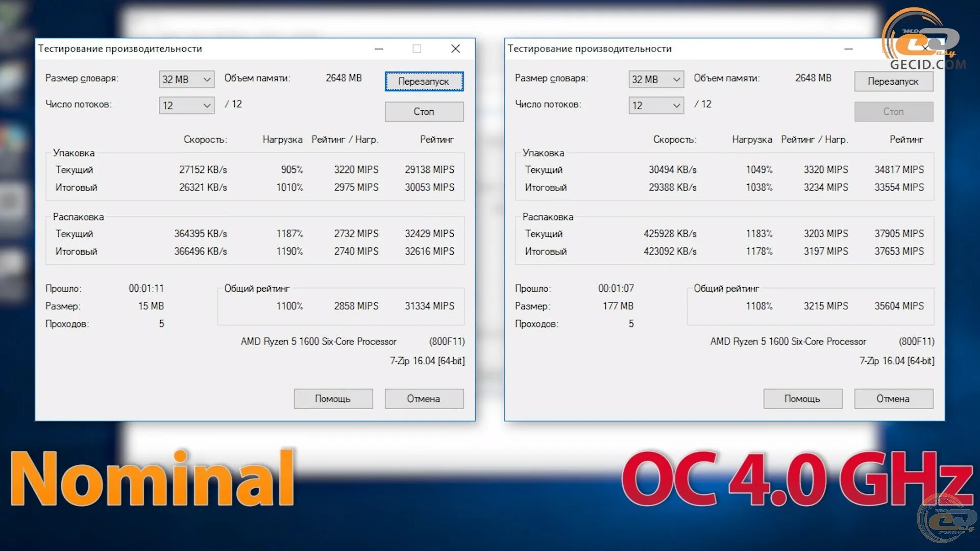Close the left benchmark window
Screen dimensions: 980x551
pos(455,48)
